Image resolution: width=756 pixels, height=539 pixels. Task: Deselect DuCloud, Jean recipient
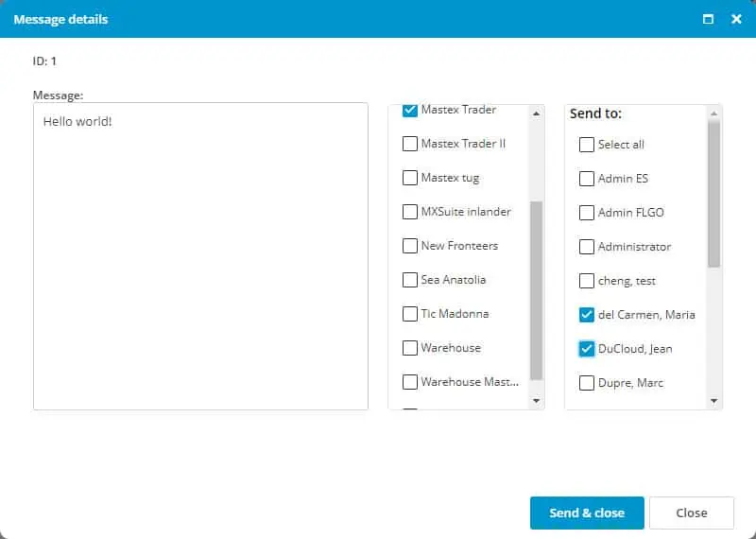(x=587, y=349)
